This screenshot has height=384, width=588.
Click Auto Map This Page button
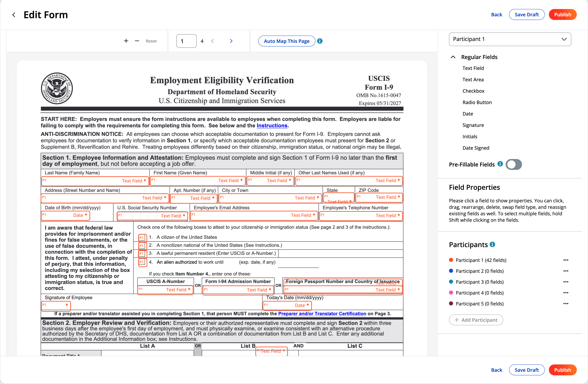[286, 41]
